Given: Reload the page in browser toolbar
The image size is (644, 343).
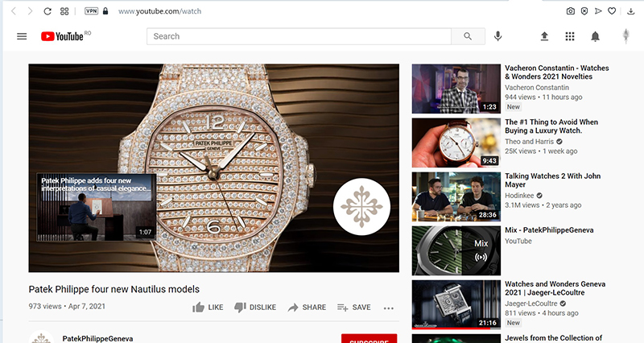Looking at the screenshot, I should (x=47, y=11).
